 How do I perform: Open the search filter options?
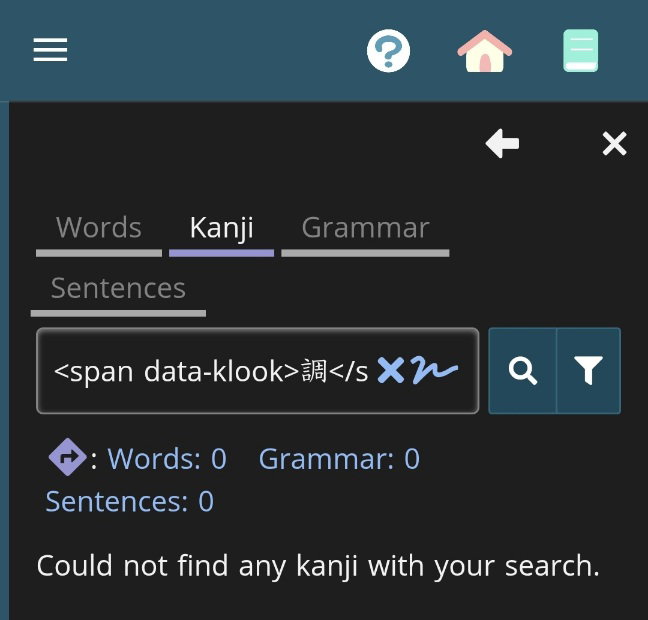coord(588,371)
